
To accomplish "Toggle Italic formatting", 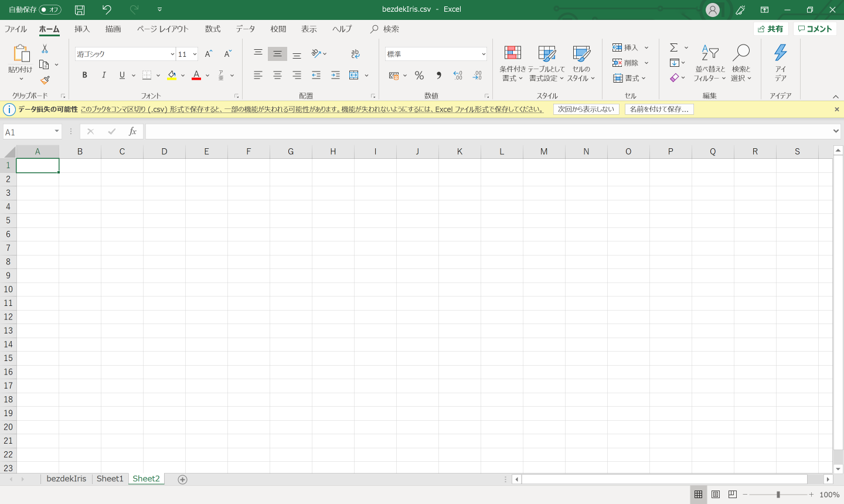I will (x=104, y=75).
